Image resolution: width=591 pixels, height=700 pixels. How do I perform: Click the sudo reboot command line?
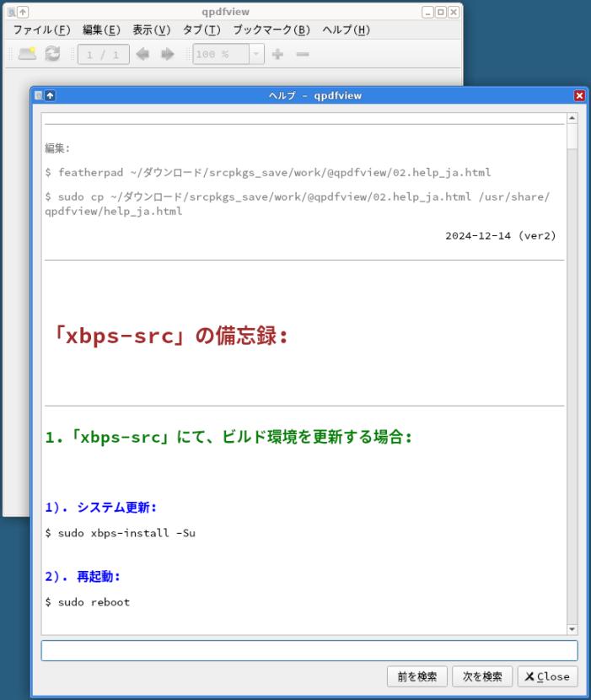pyautogui.click(x=88, y=602)
